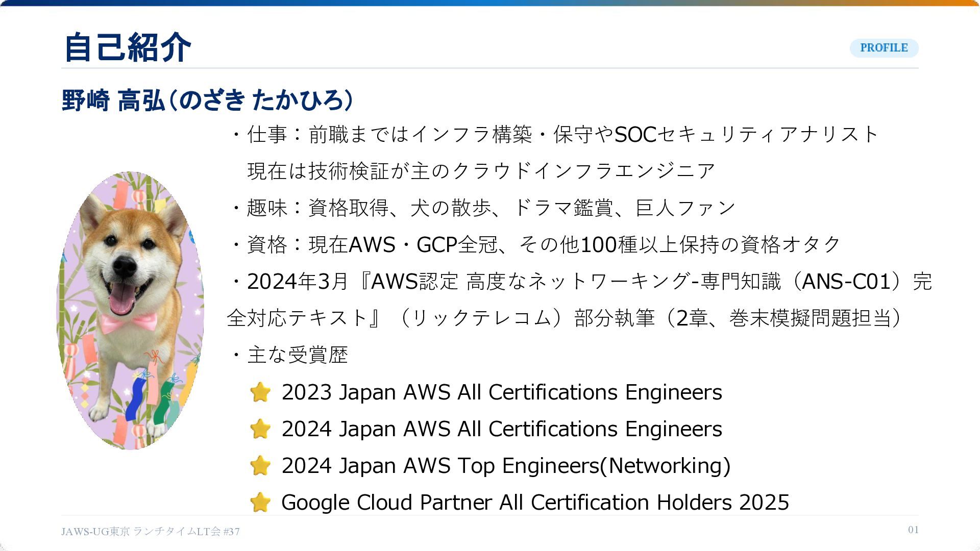Click the name 野崎 高弘 heading
The width and height of the screenshot is (980, 551).
click(208, 100)
